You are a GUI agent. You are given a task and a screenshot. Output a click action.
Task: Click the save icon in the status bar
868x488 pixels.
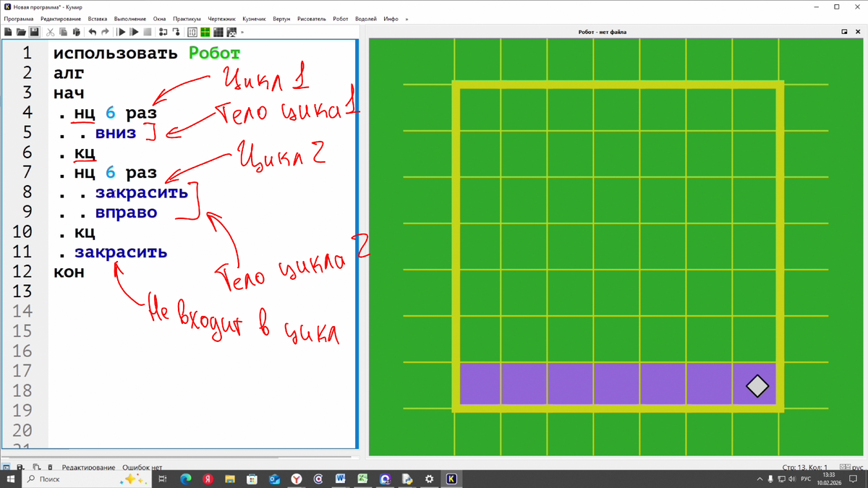click(20, 468)
